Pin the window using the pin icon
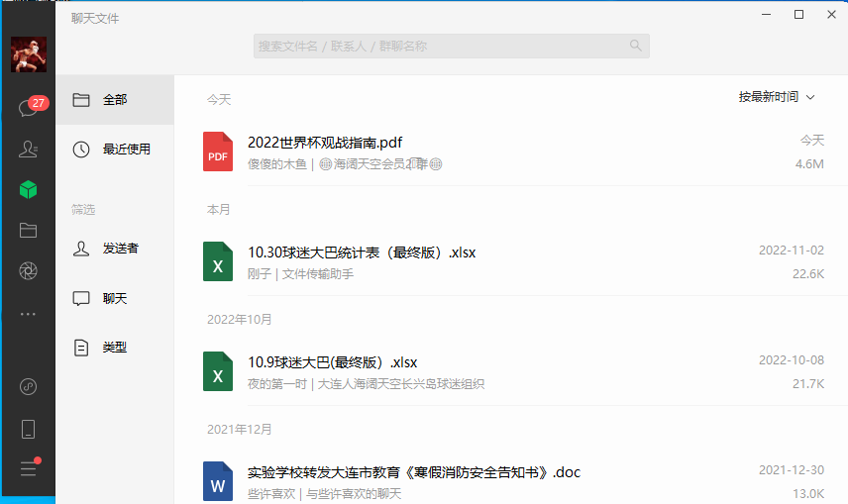The width and height of the screenshot is (848, 504). (735, 15)
